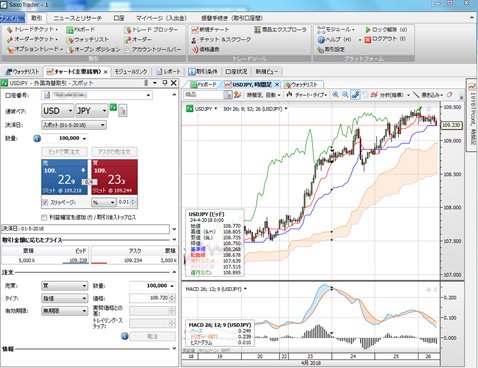Open the Order Ticket ribbon button
The image size is (478, 368).
[32, 39]
